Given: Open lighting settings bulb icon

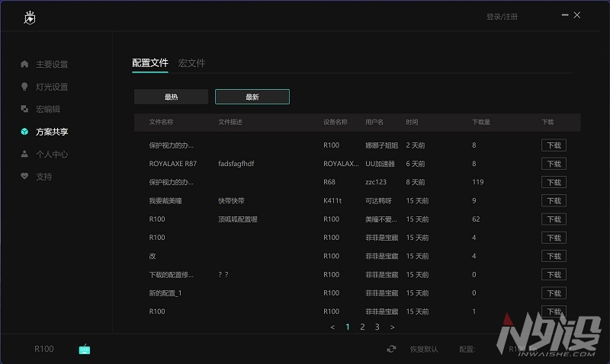Looking at the screenshot, I should [x=24, y=86].
